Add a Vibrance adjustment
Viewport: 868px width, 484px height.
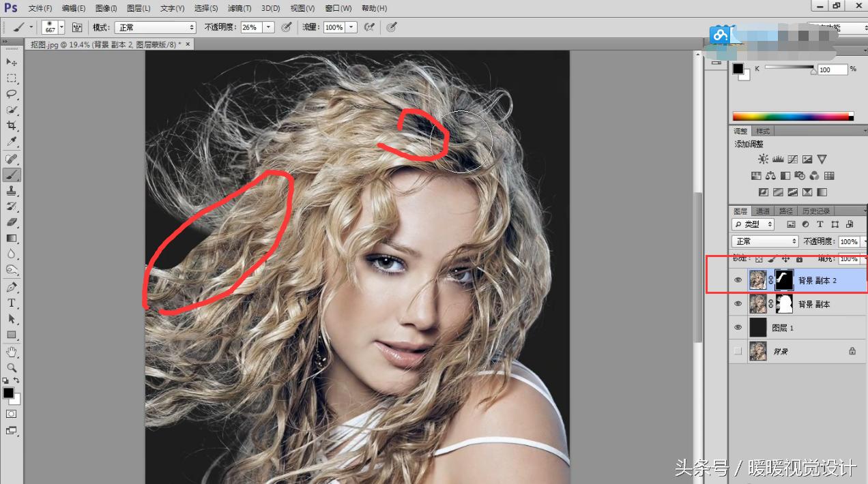pos(822,159)
